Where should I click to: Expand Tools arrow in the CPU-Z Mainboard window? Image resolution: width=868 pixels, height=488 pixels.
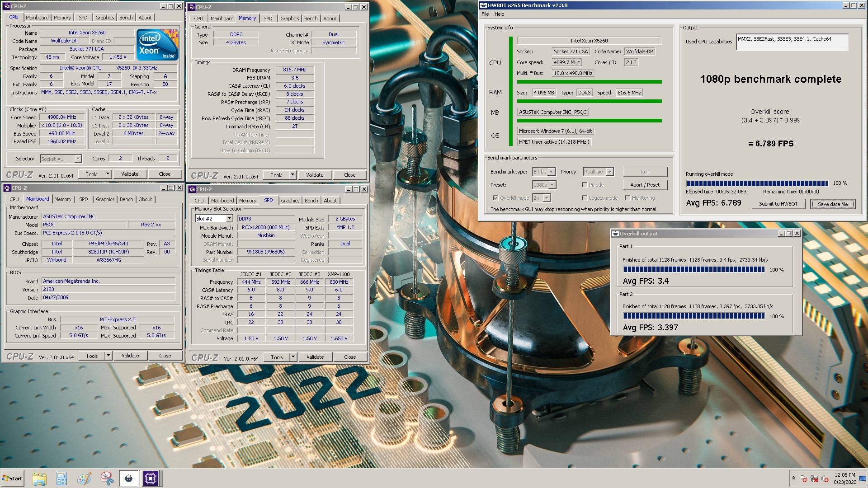[108, 356]
